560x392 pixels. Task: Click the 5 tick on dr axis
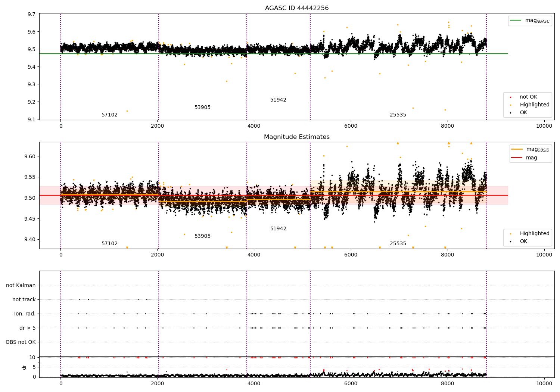34,367
